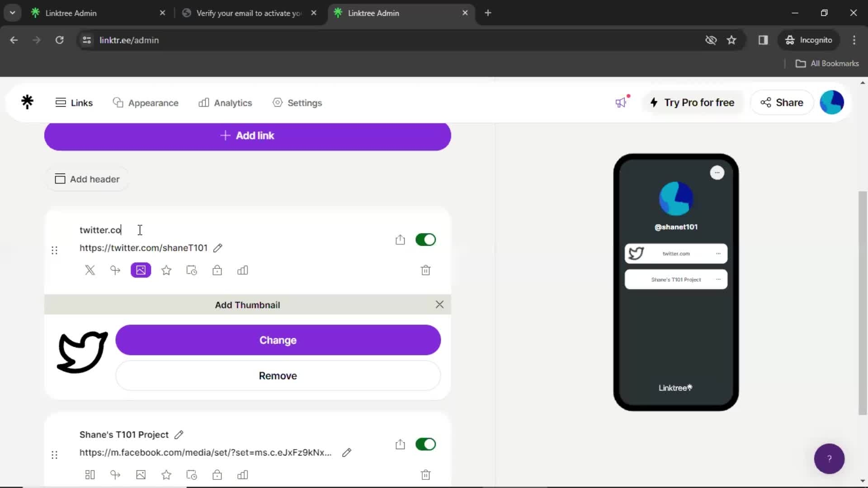Click the Linktree logo icon
The image size is (868, 488).
coord(28,102)
